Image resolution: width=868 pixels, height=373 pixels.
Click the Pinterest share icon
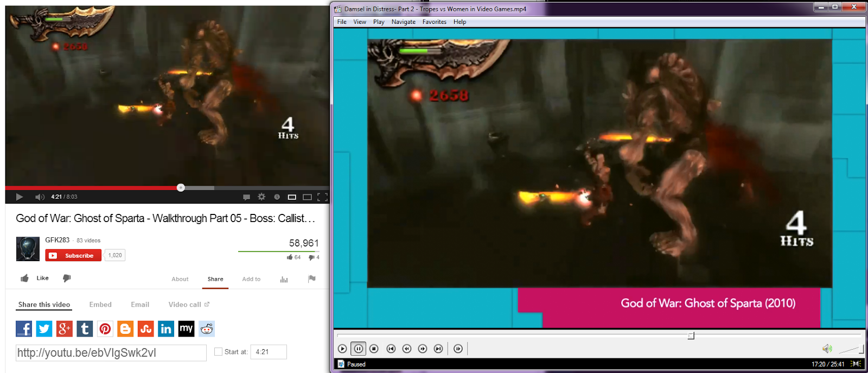(x=105, y=328)
